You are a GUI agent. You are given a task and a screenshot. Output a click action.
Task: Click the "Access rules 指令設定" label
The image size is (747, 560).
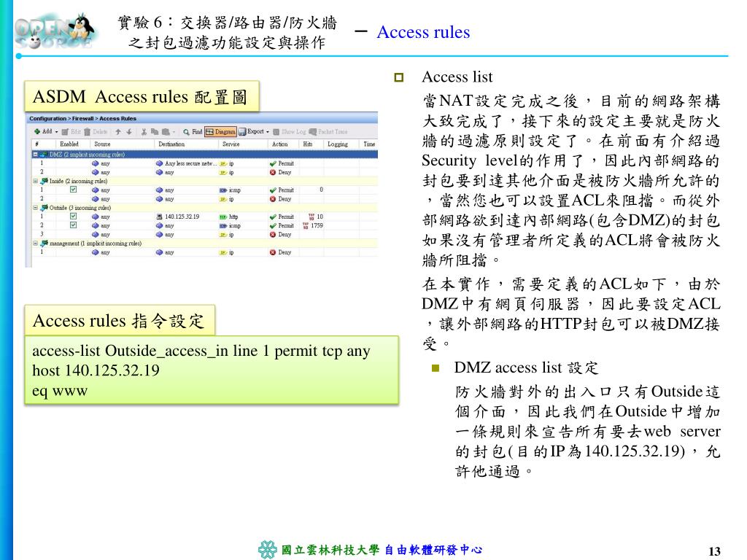coord(120,321)
